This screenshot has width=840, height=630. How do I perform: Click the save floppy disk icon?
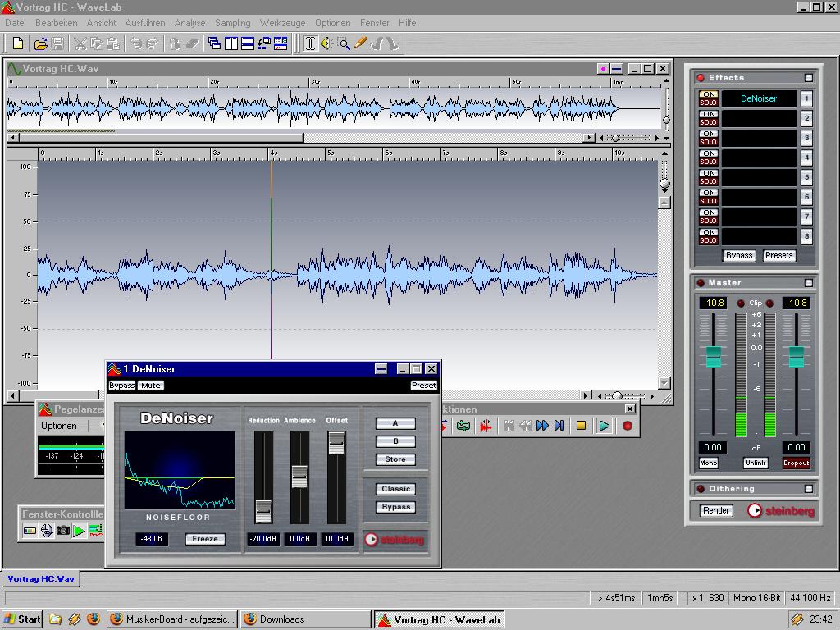point(57,43)
